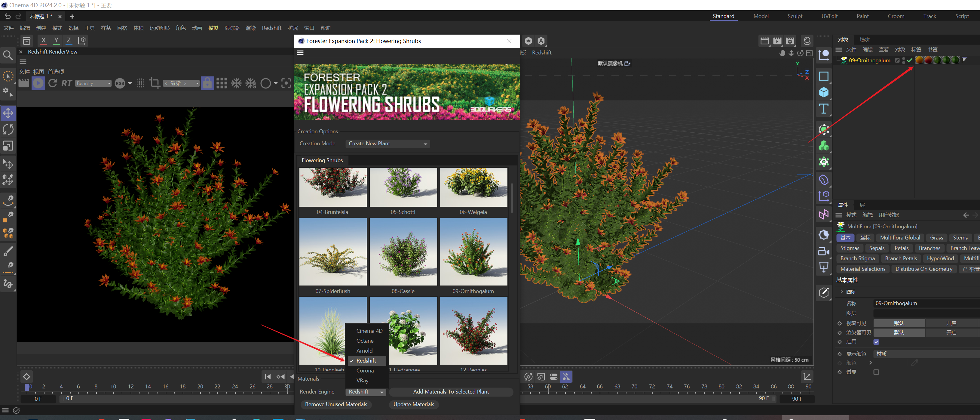The image size is (980, 420).
Task: Select the 06-Weigela plant thumbnail
Action: 473,187
